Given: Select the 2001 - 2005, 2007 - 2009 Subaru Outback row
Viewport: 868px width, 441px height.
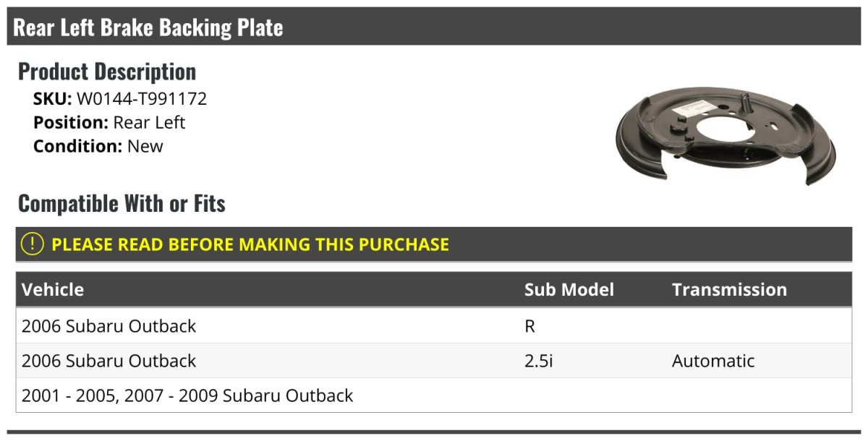Looking at the screenshot, I should [187, 395].
